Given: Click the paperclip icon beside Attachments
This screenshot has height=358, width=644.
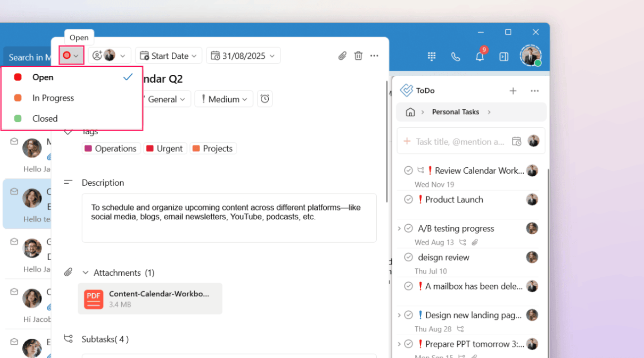Looking at the screenshot, I should (x=68, y=272).
